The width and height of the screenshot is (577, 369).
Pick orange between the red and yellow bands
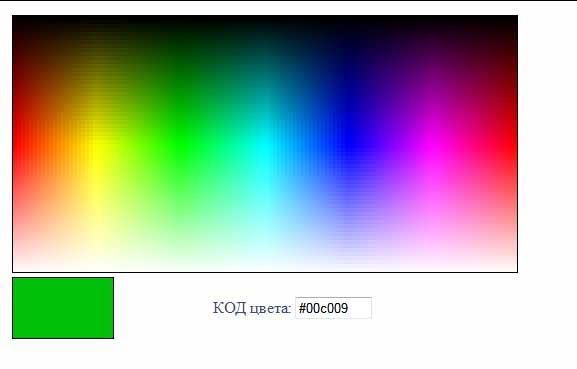coord(55,147)
